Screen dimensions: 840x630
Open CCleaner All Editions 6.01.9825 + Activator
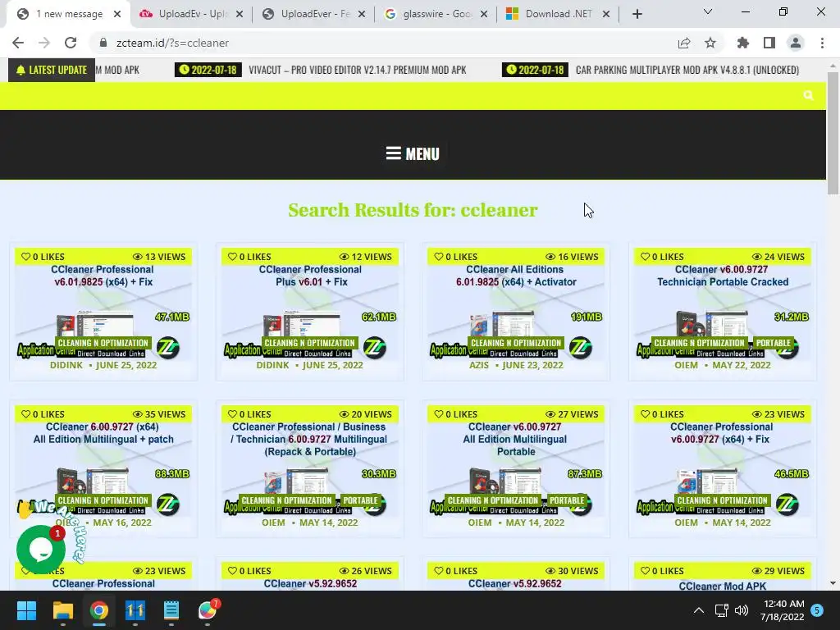tap(516, 276)
